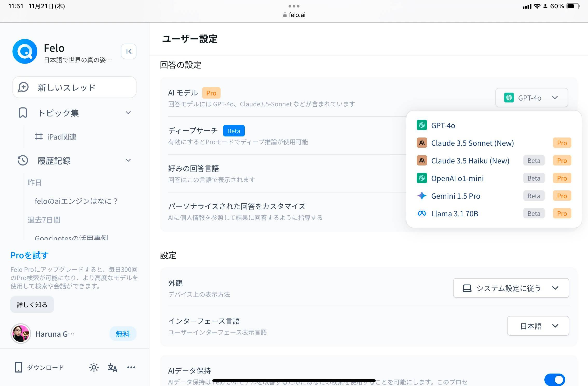Open the three-dot more options icon
Viewport: 588px width, 386px height.
pyautogui.click(x=131, y=367)
